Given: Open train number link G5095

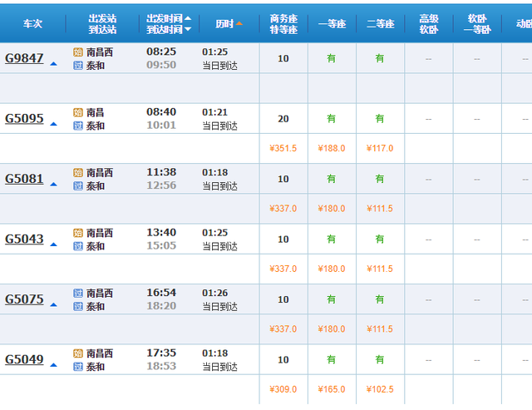Looking at the screenshot, I should [x=24, y=119].
